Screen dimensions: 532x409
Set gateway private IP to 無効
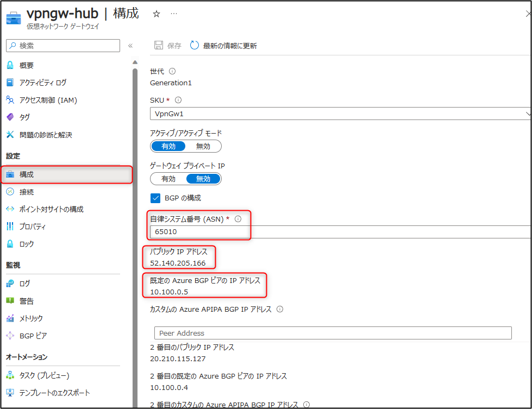click(203, 179)
